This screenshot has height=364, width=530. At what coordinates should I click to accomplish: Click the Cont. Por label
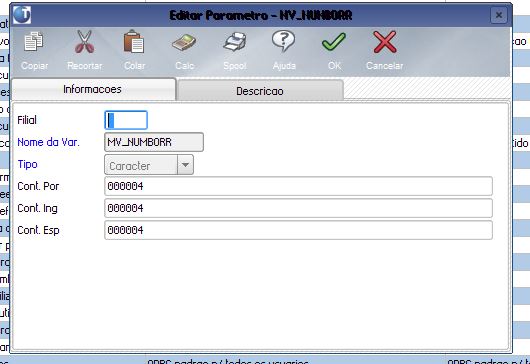coord(38,186)
